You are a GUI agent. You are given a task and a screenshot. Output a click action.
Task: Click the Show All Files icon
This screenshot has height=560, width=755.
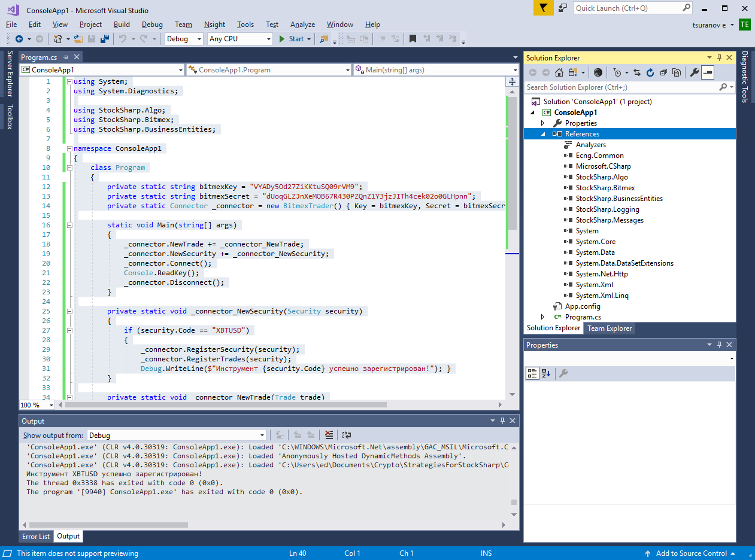pos(677,72)
